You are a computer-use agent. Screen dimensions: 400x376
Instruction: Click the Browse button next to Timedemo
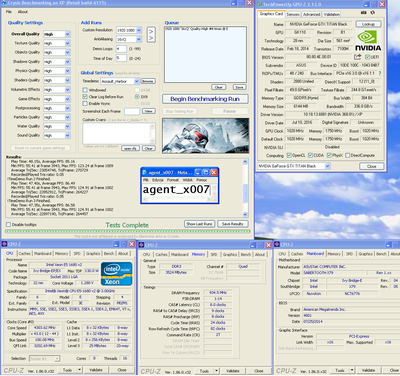[x=148, y=81]
